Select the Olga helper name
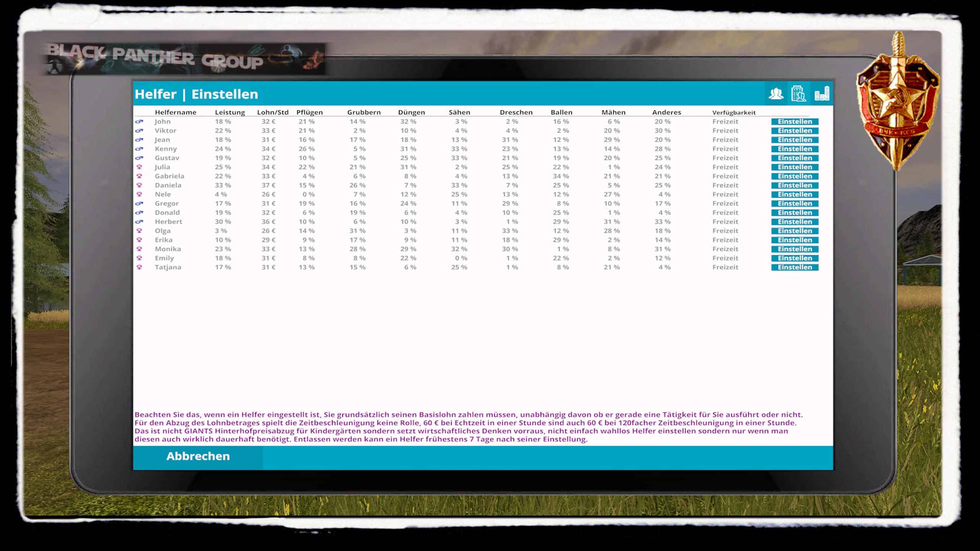This screenshot has width=980, height=551. [163, 231]
